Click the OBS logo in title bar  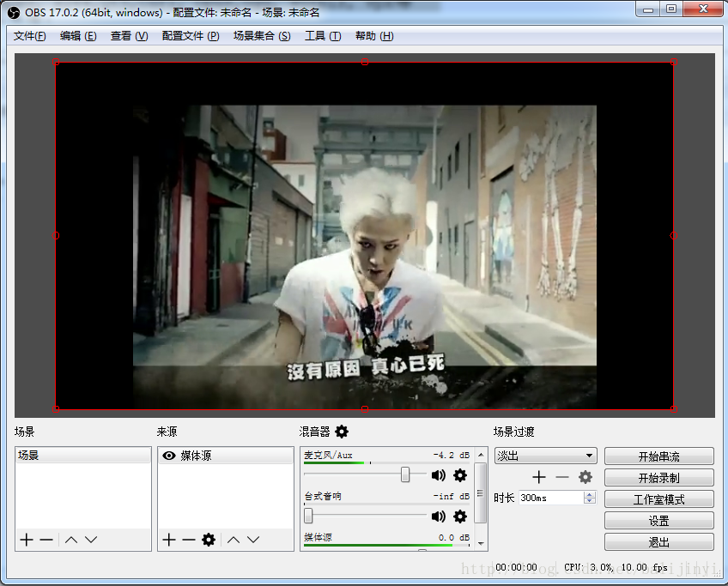click(14, 13)
